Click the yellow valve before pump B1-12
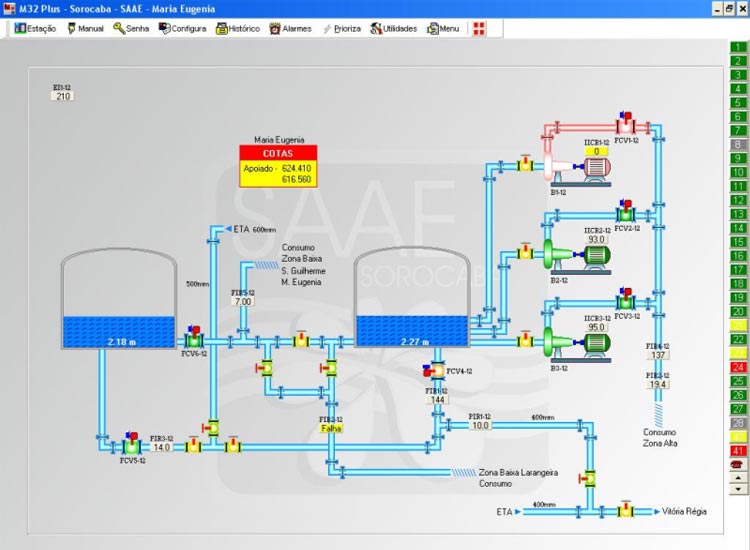750x550 pixels. pos(525,164)
